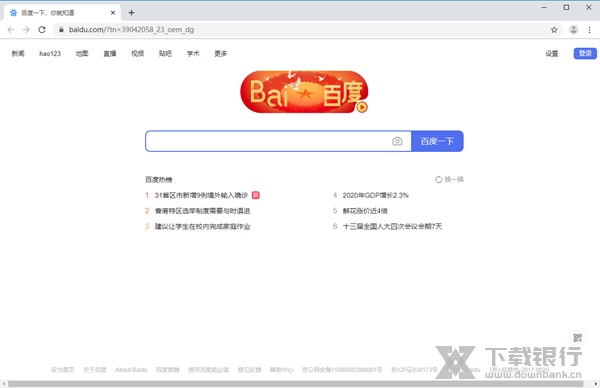This screenshot has width=600, height=388.
Task: Open hot item 3 about 学生家庭作业
Action: 202,227
